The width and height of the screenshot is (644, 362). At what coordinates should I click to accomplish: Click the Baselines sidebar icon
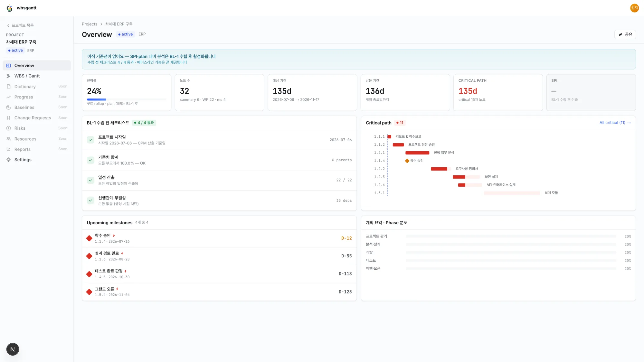click(9, 107)
